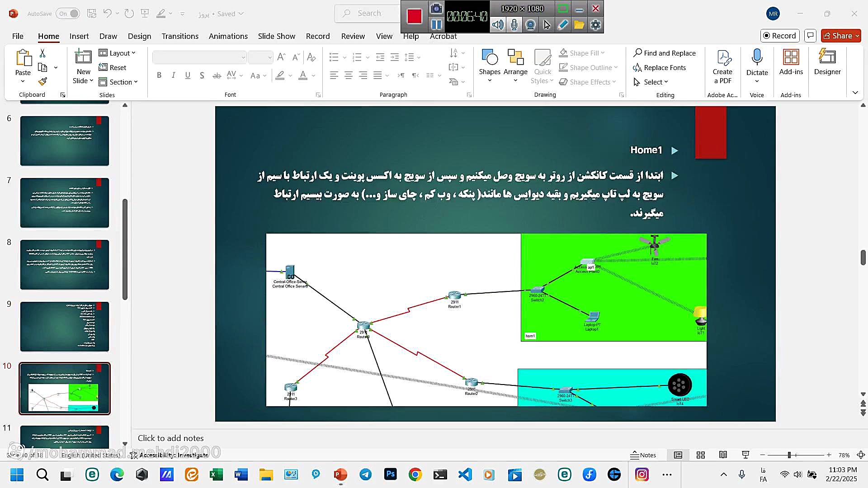Screen dimensions: 868x488
Task: Open the File menu
Action: coord(18,36)
